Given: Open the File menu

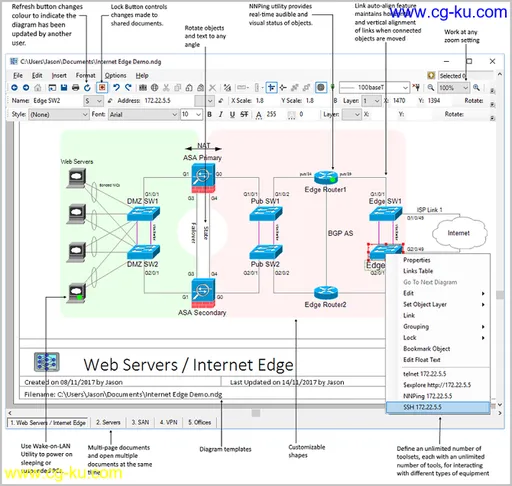Looking at the screenshot, I should pos(18,75).
